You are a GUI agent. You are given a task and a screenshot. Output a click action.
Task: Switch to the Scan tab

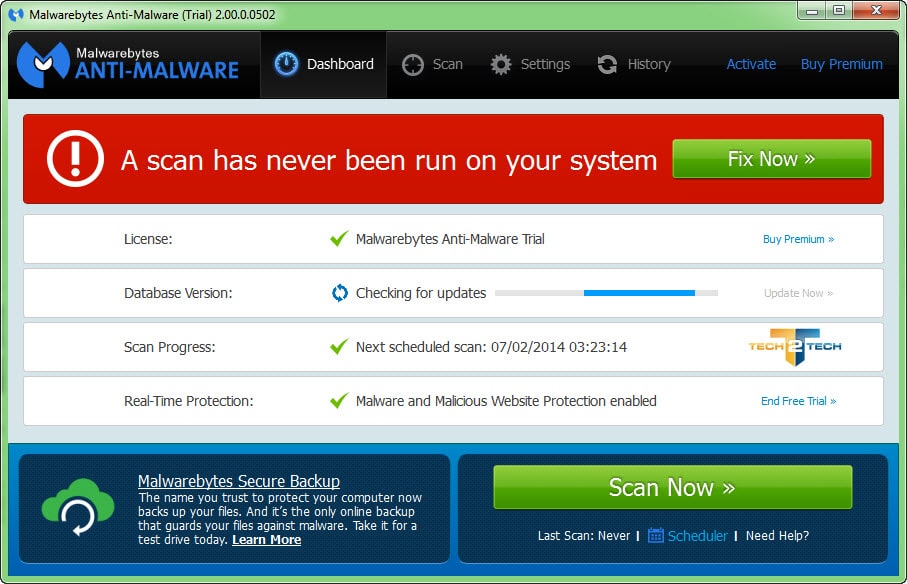(432, 64)
